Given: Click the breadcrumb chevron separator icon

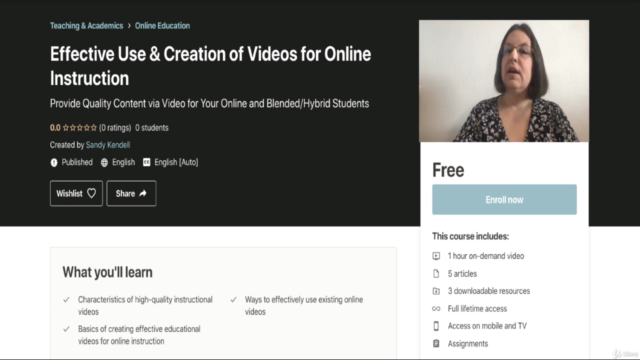Looking at the screenshot, I should [129, 26].
